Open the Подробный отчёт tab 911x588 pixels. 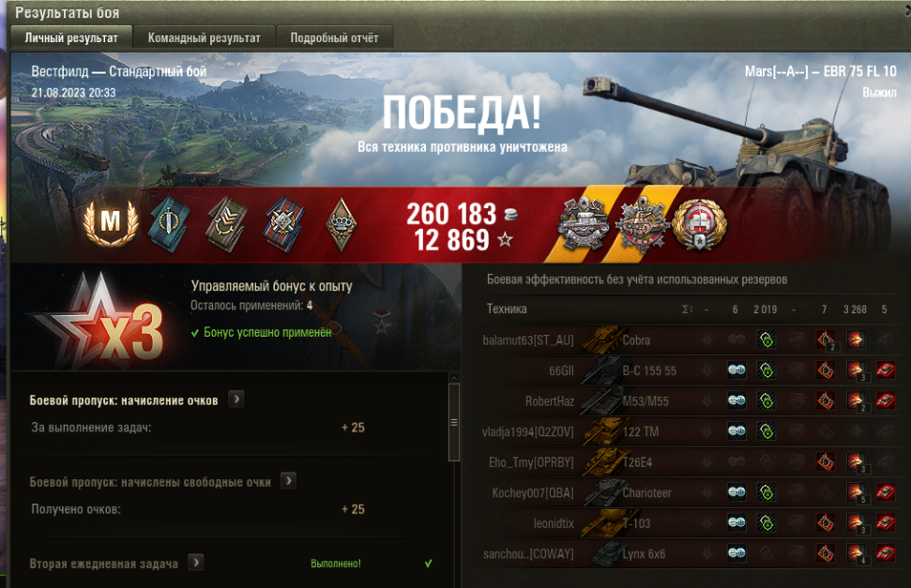click(334, 38)
